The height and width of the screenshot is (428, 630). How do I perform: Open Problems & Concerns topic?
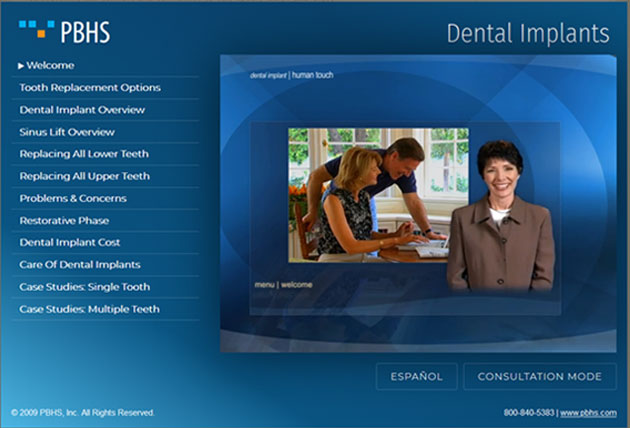pos(73,198)
